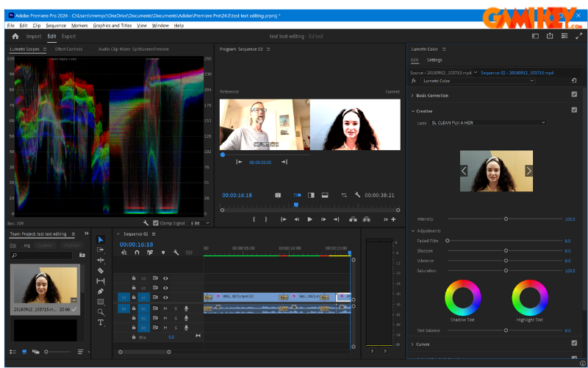Select the Rectangle tool
Screen dimensions: 588x368
pos(101,302)
